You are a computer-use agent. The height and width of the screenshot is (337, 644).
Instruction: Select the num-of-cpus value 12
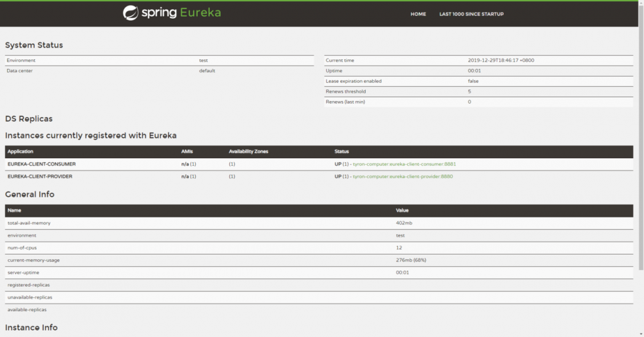(399, 248)
